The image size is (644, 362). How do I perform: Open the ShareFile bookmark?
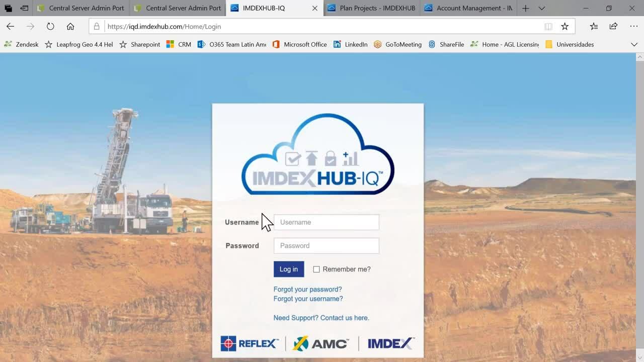point(446,44)
